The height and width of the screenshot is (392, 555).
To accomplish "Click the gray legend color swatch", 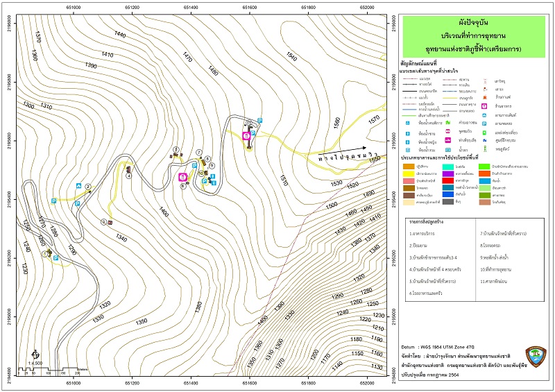I will (448, 202).
